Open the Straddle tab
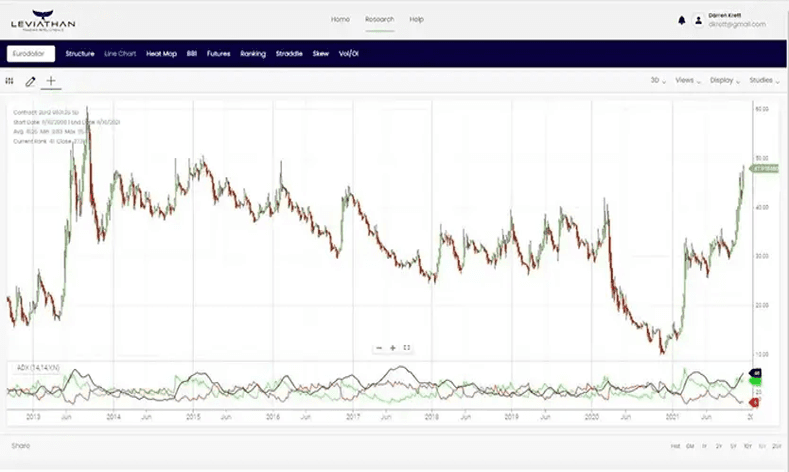The height and width of the screenshot is (472, 789). pyautogui.click(x=289, y=54)
